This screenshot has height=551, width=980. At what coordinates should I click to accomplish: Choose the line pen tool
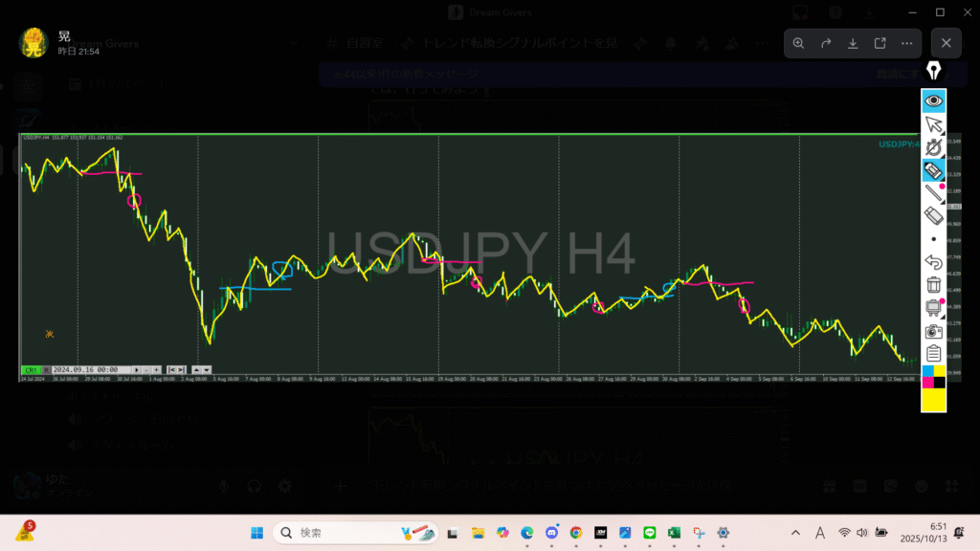(933, 193)
